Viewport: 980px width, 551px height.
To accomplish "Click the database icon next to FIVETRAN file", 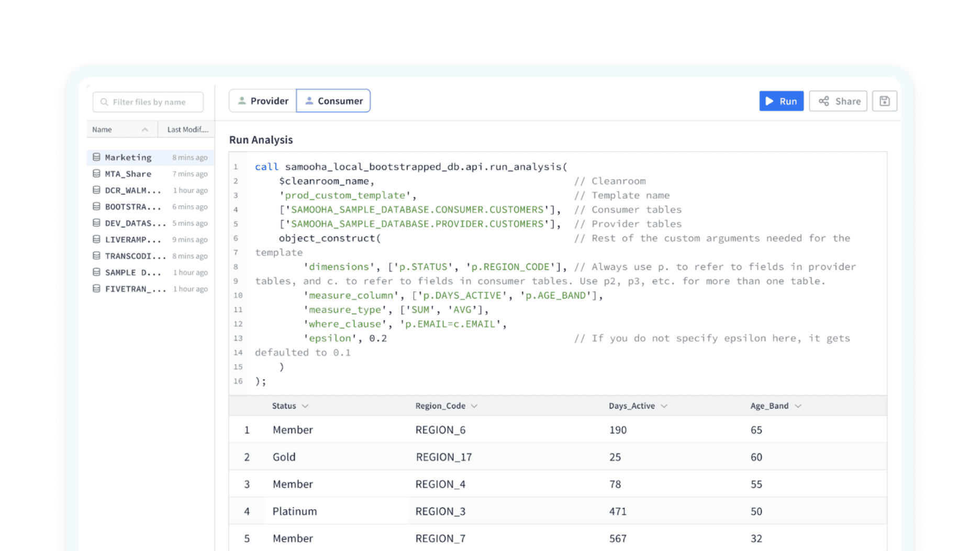I will 96,288.
